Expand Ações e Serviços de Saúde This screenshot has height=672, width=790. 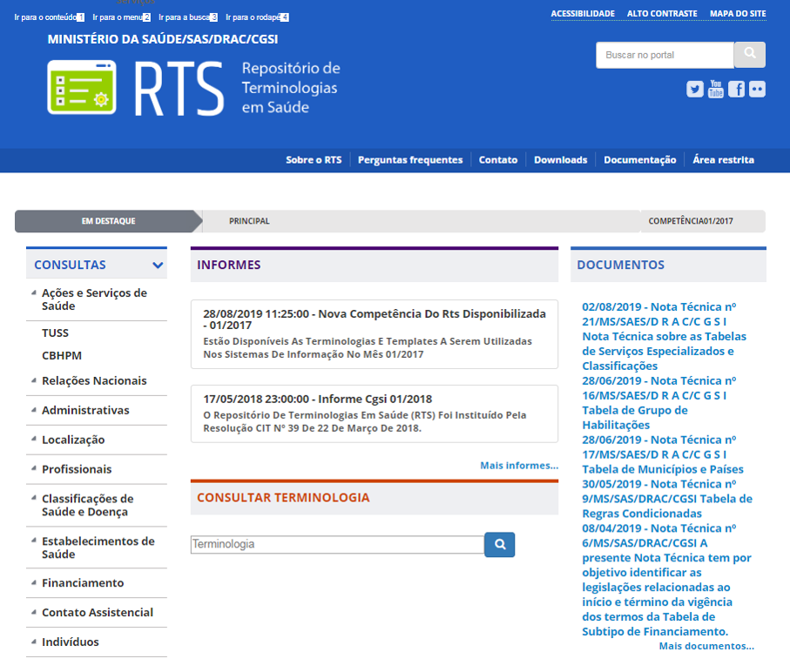[x=94, y=299]
